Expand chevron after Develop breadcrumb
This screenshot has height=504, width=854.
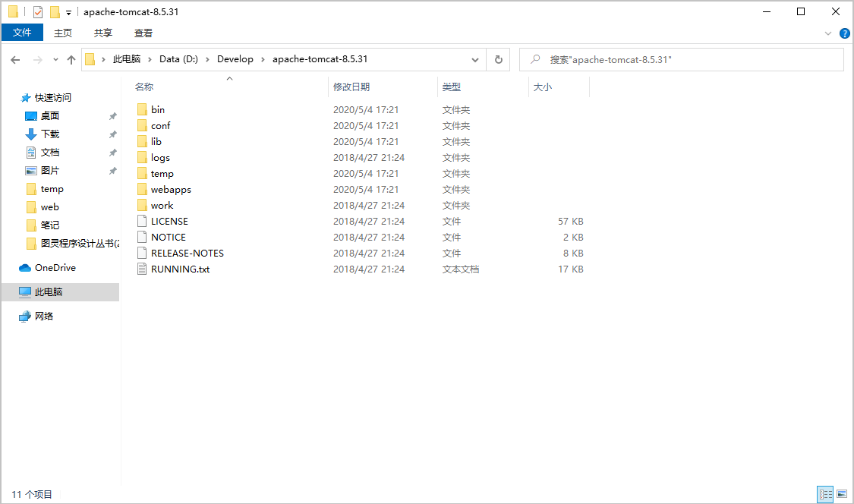[x=263, y=59]
